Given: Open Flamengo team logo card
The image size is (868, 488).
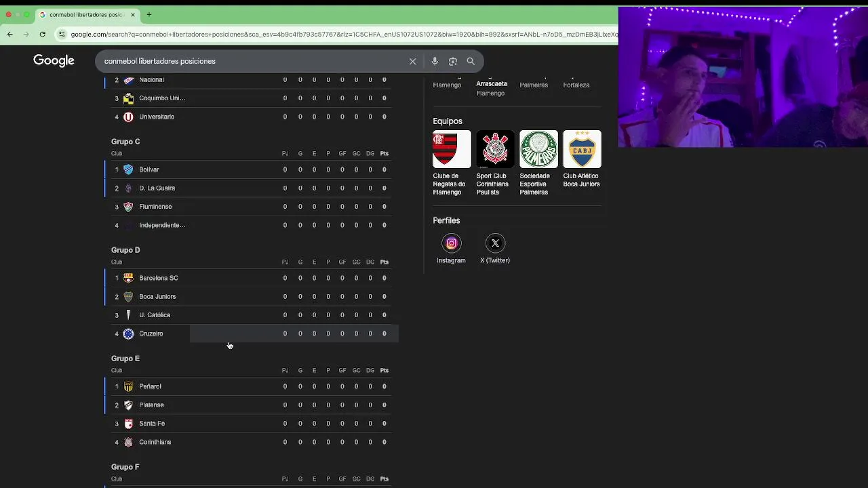Looking at the screenshot, I should click(452, 149).
